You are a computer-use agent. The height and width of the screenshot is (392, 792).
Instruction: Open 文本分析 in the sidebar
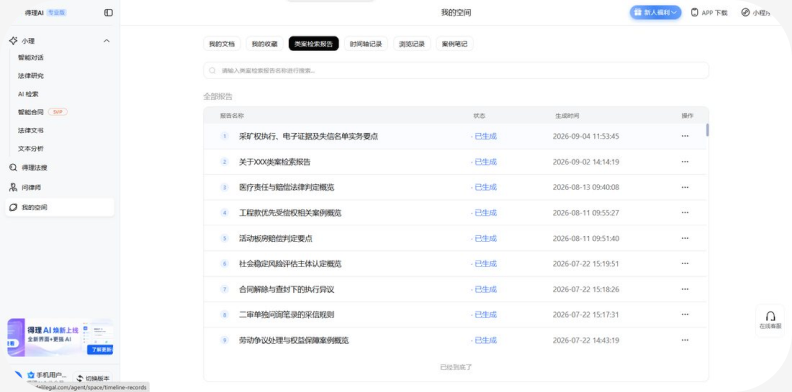(x=31, y=149)
